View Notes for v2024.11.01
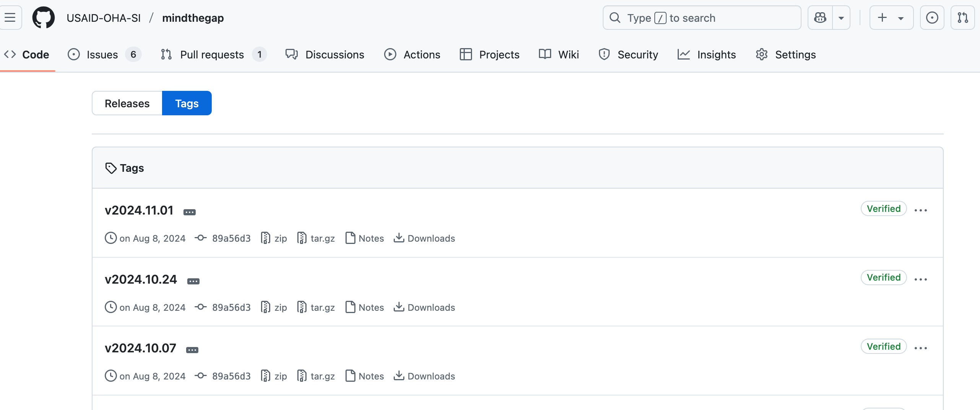 (x=365, y=238)
